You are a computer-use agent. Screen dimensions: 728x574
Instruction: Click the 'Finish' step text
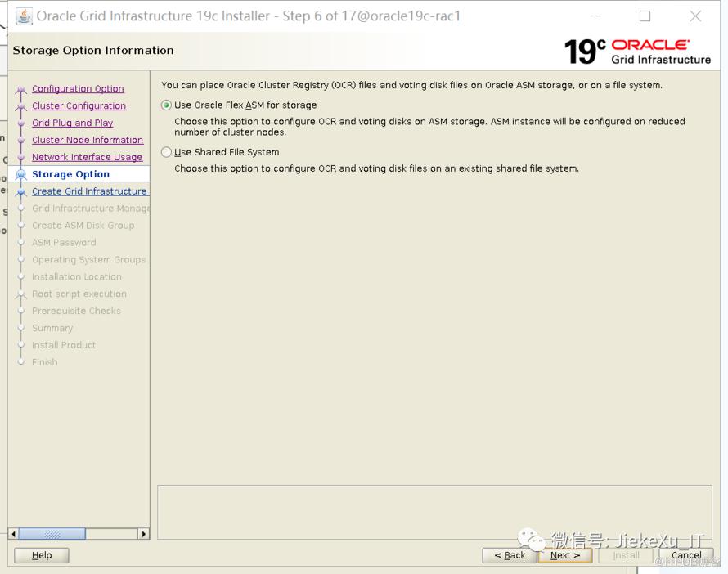(44, 362)
